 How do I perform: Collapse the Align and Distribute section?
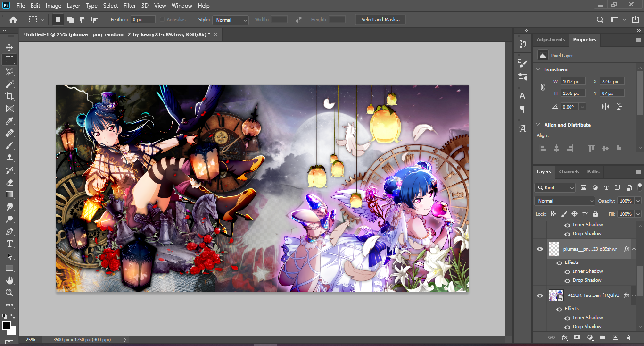(538, 125)
